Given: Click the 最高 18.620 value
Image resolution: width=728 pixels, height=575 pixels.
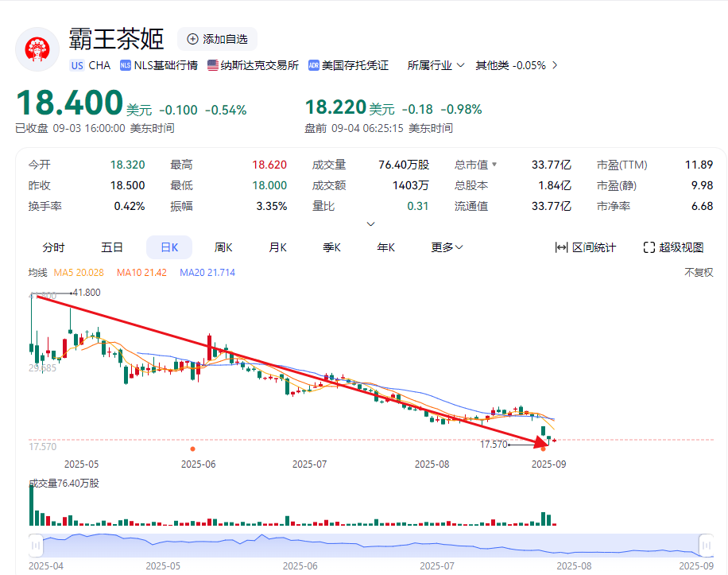Looking at the screenshot, I should pyautogui.click(x=269, y=165).
